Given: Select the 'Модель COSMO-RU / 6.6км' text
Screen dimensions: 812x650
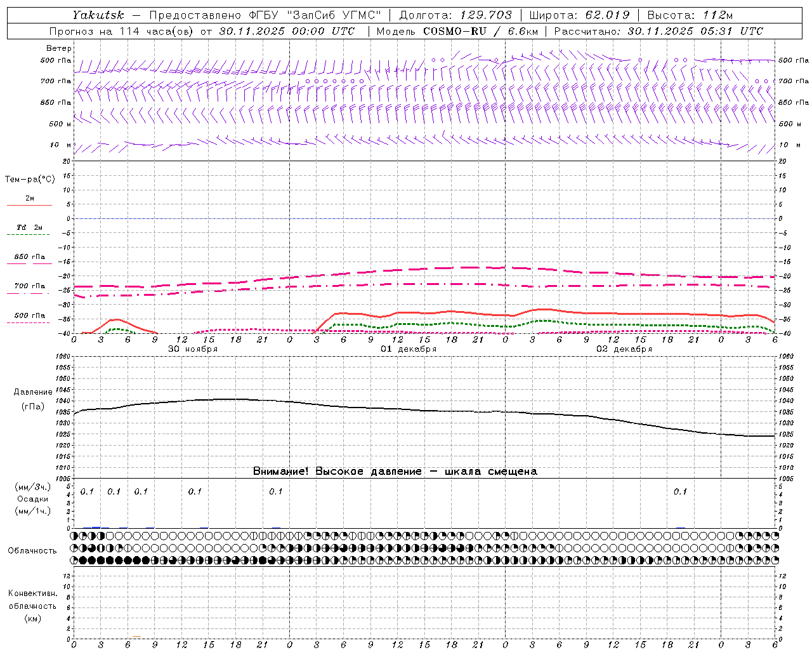Looking at the screenshot, I should (x=457, y=31).
